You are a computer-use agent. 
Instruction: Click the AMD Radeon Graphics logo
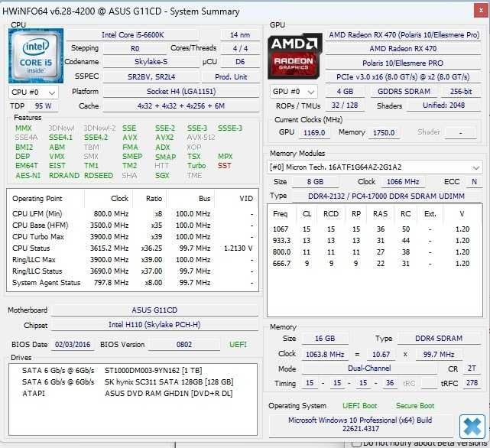[x=294, y=56]
